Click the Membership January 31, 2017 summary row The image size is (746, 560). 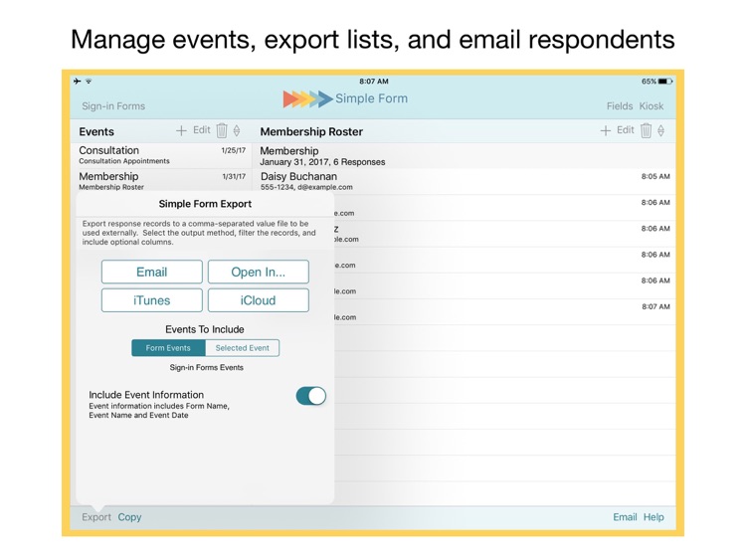point(464,155)
